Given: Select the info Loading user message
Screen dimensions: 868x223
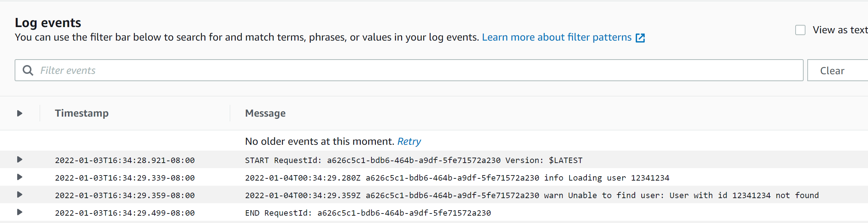Looking at the screenshot, I should click(x=457, y=178).
